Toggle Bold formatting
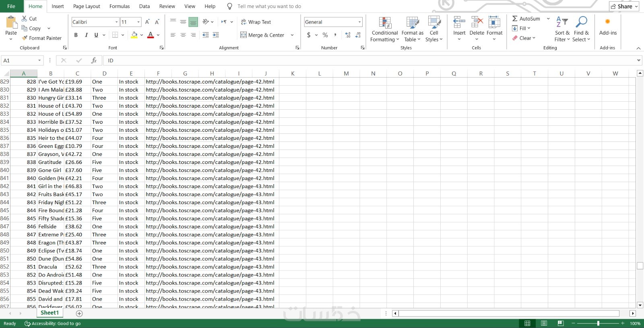Viewport: 644px width, 328px height. pyautogui.click(x=76, y=35)
